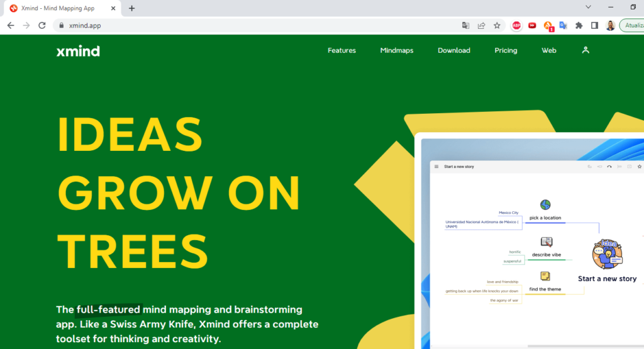The height and width of the screenshot is (349, 644).
Task: Click the 'suspenseful' subtopic
Action: (x=512, y=261)
